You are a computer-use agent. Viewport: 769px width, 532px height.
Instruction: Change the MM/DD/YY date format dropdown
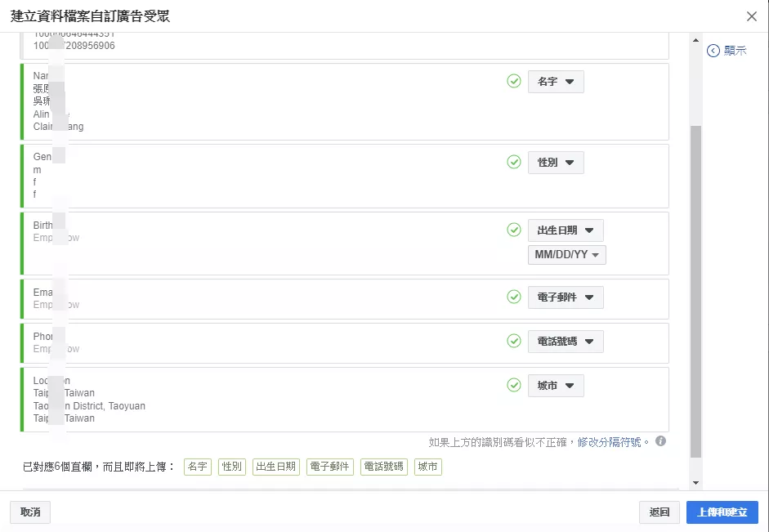(x=567, y=255)
